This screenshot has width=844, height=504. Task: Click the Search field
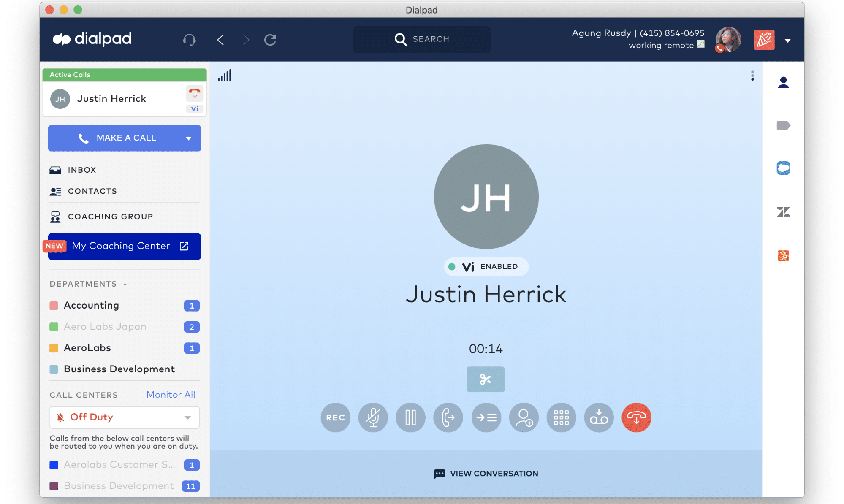pyautogui.click(x=422, y=39)
